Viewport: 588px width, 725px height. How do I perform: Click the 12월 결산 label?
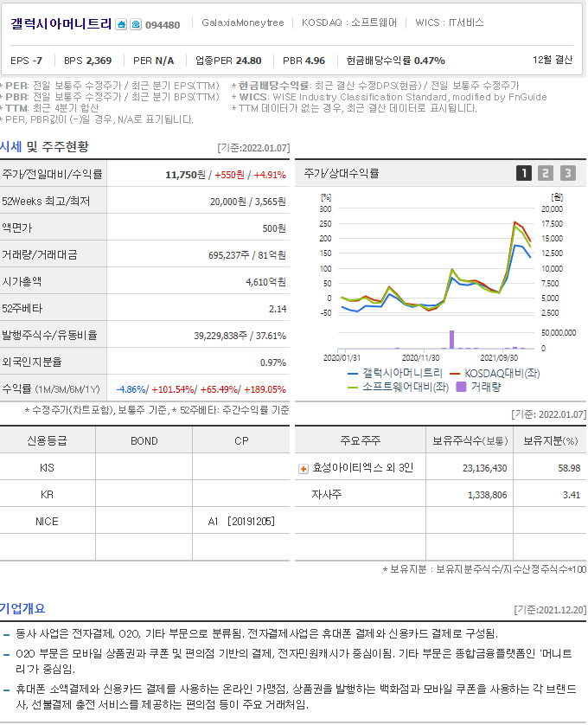pyautogui.click(x=553, y=60)
